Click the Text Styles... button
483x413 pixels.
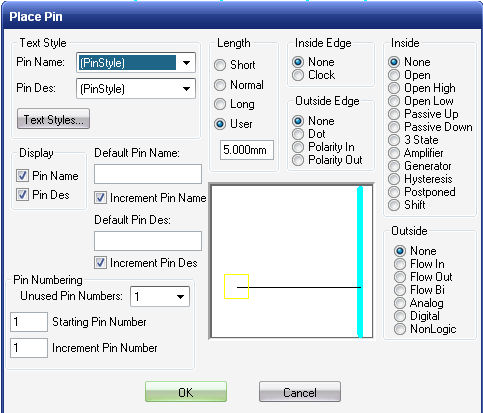(53, 119)
